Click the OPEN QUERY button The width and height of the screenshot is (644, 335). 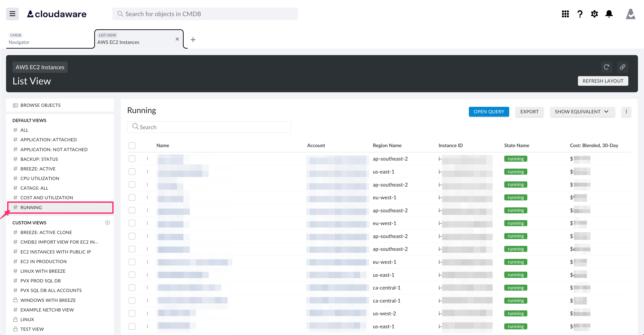[489, 112]
